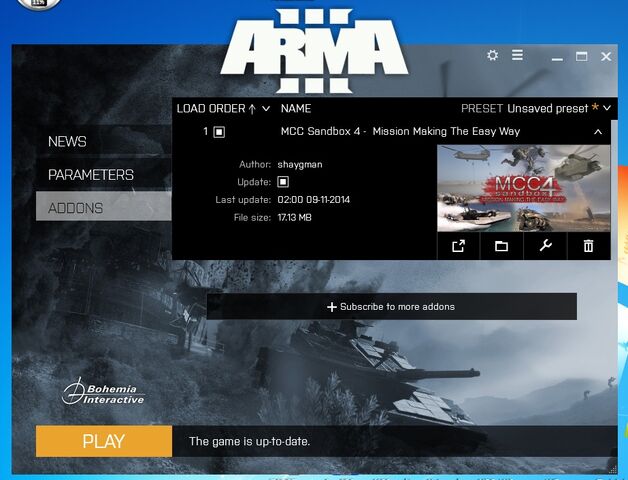The width and height of the screenshot is (628, 480).
Task: Open the News tab
Action: (104, 141)
